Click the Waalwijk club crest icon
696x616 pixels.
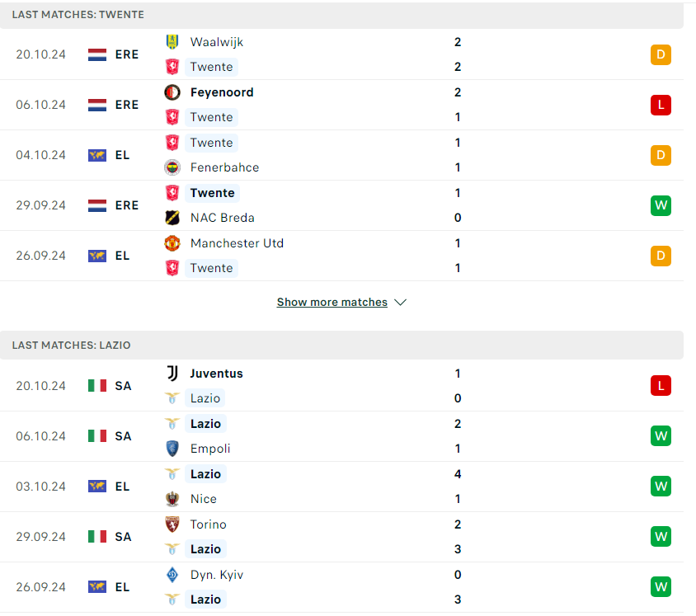coord(172,42)
